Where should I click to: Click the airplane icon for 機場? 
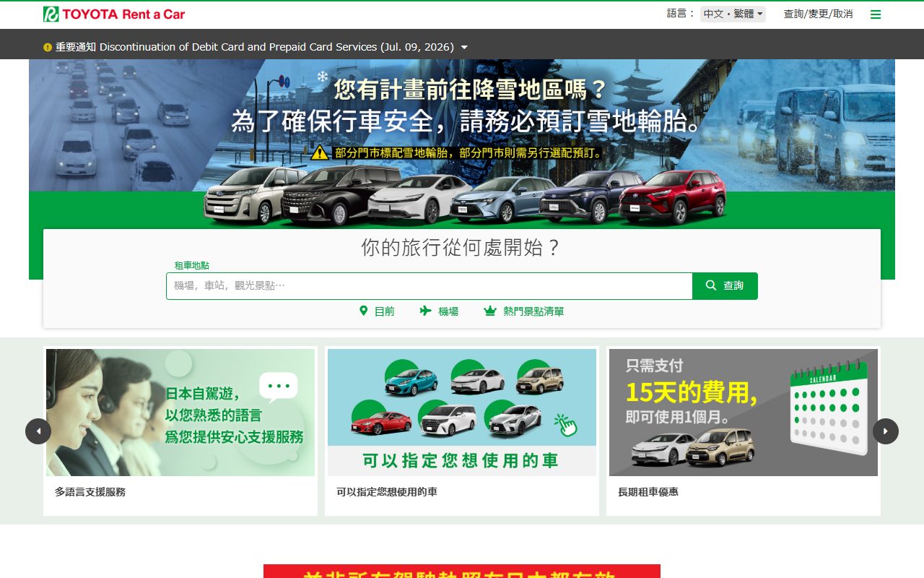[x=426, y=311]
